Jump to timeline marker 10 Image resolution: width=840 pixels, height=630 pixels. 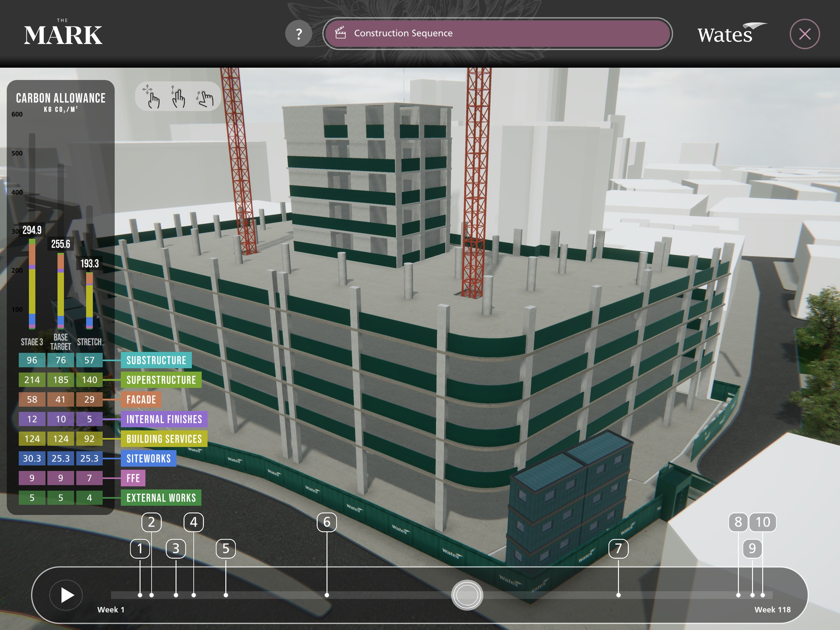(763, 522)
